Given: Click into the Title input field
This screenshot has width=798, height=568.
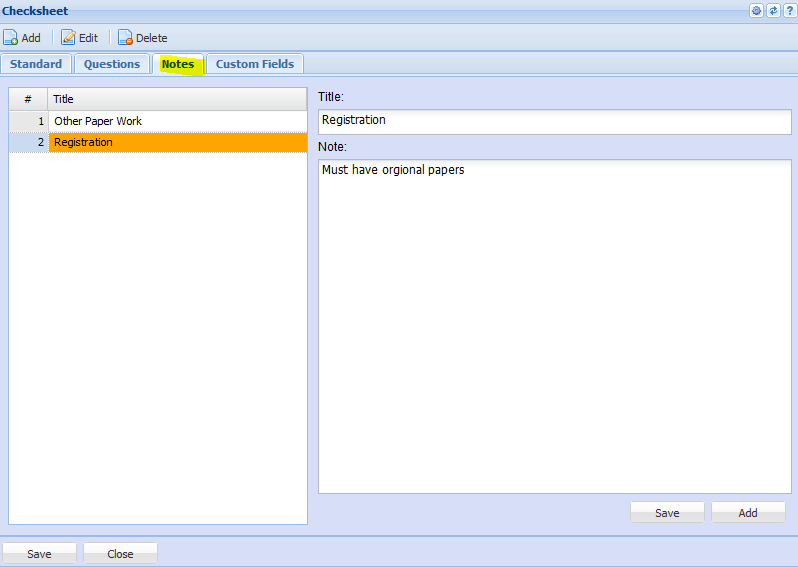Looking at the screenshot, I should point(554,120).
